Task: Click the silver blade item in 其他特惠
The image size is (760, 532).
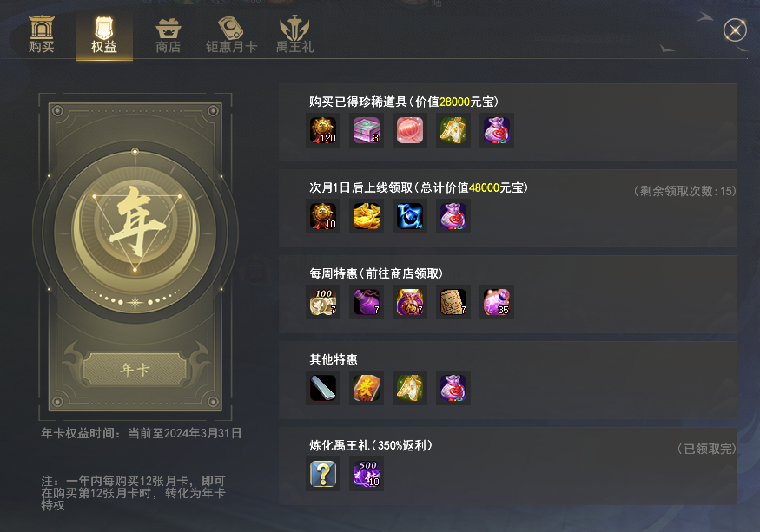Action: pyautogui.click(x=323, y=388)
